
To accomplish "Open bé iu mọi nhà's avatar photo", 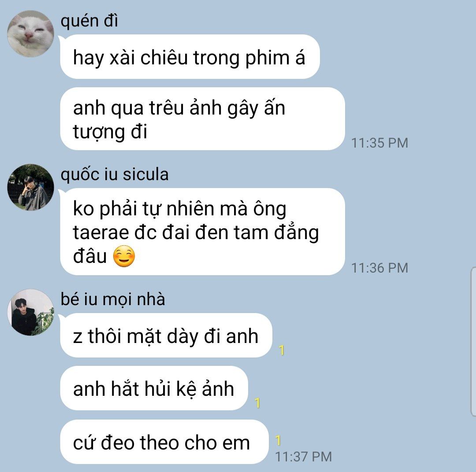I will click(30, 312).
